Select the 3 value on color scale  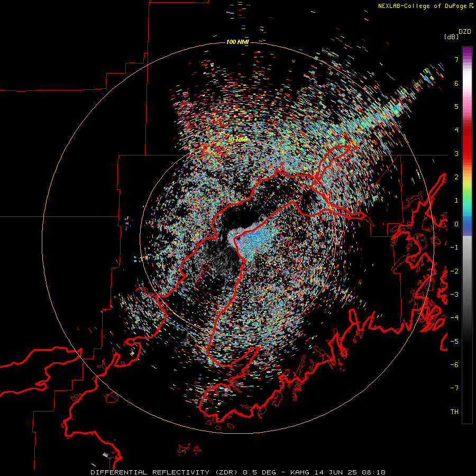[456, 153]
